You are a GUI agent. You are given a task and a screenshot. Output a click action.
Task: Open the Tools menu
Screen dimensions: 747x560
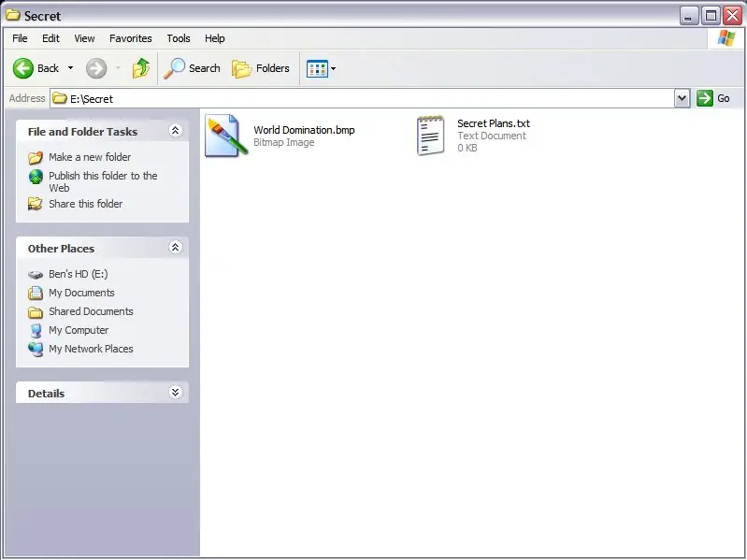179,38
